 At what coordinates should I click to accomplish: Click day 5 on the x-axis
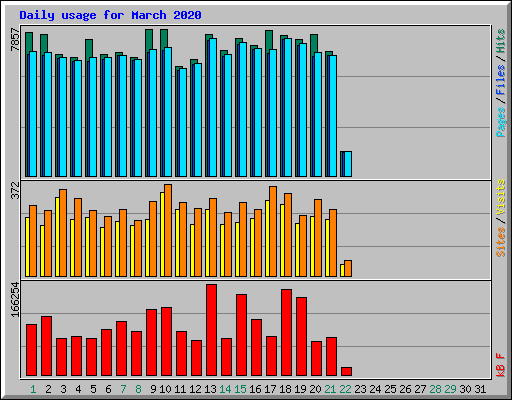93,389
